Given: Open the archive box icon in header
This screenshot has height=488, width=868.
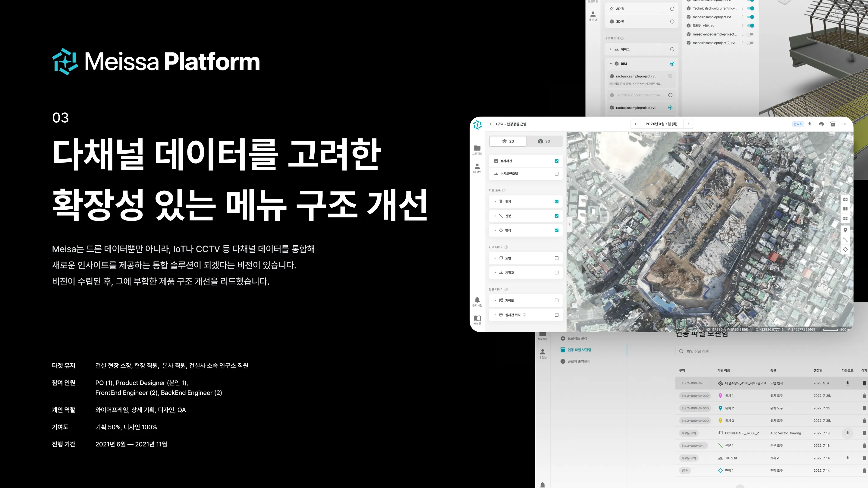Looking at the screenshot, I should pyautogui.click(x=833, y=124).
